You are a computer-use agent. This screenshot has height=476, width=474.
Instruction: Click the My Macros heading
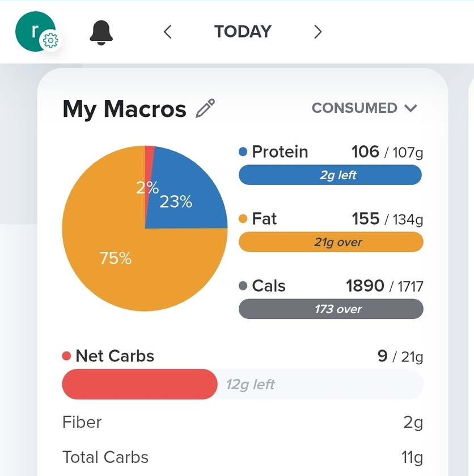[124, 109]
